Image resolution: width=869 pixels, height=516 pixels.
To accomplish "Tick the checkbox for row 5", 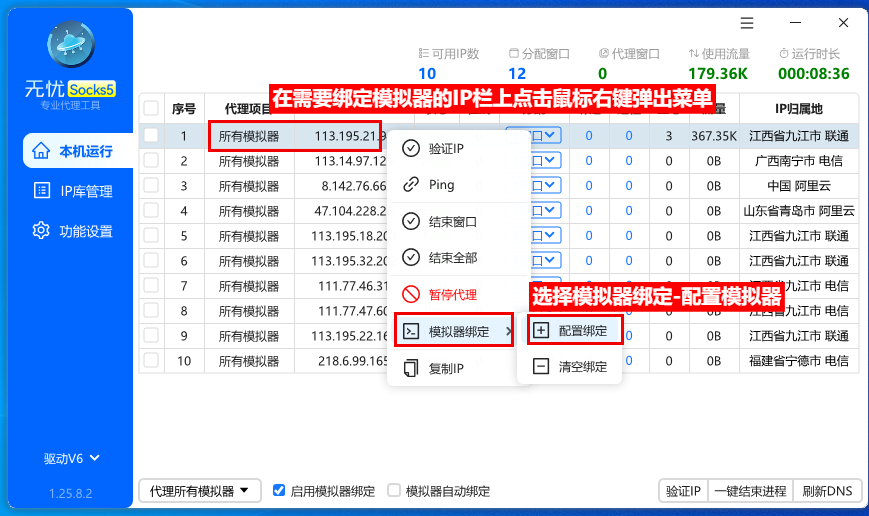I will pos(151,236).
